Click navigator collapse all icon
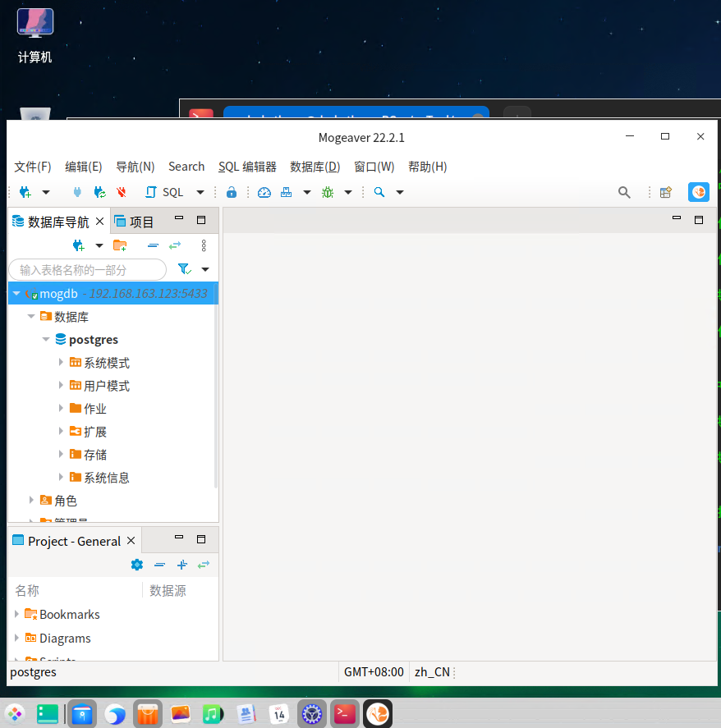The height and width of the screenshot is (728, 721). click(153, 245)
